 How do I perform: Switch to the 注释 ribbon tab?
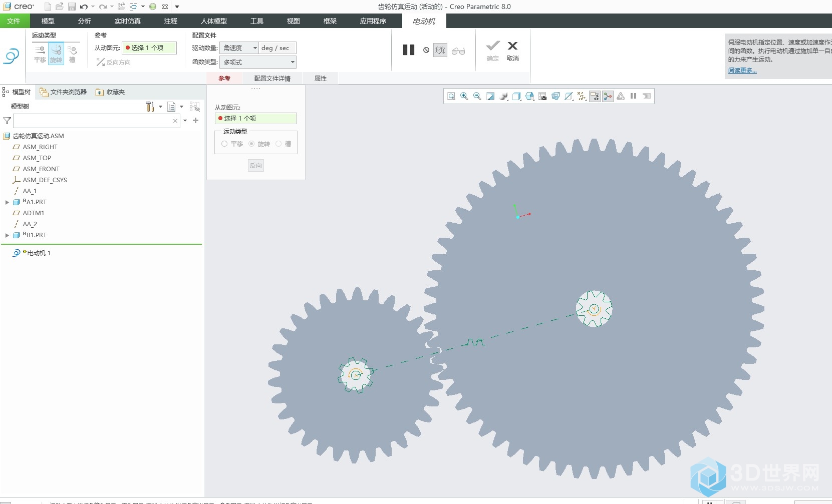click(171, 21)
